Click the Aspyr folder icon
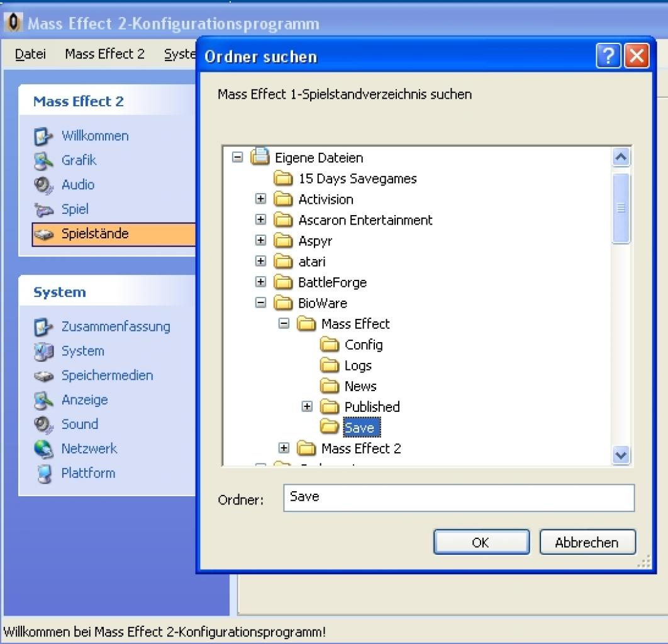Viewport: 668px width, 644px height. coord(283,241)
